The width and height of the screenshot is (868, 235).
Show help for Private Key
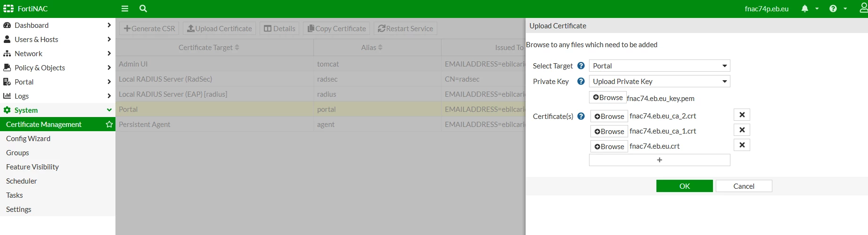pyautogui.click(x=581, y=81)
